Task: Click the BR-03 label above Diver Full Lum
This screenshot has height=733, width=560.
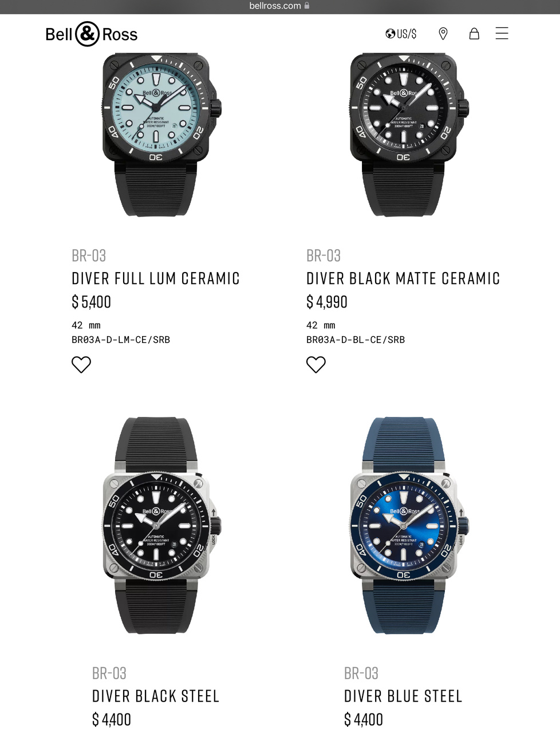Action: [89, 255]
